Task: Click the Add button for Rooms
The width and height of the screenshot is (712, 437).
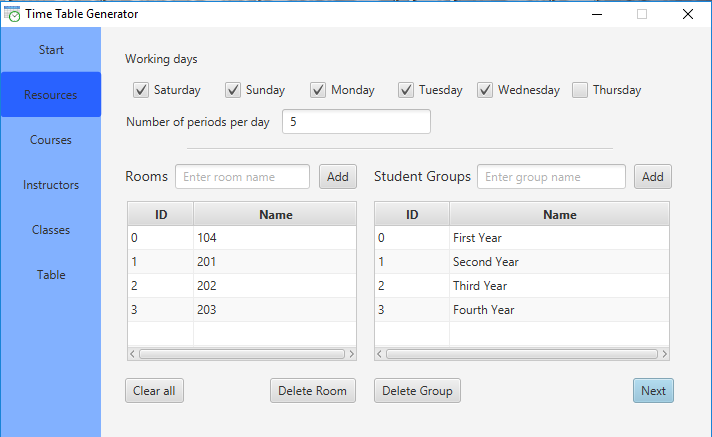Action: click(x=338, y=177)
